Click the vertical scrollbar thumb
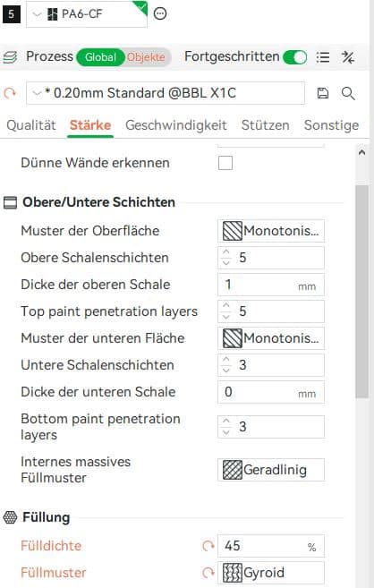 pyautogui.click(x=361, y=291)
